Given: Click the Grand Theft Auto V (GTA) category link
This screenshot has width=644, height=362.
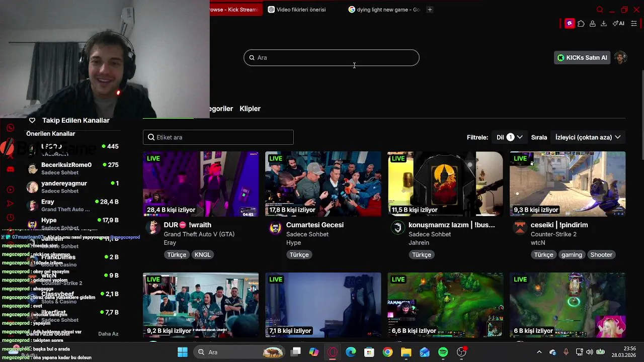Looking at the screenshot, I should coord(199,234).
